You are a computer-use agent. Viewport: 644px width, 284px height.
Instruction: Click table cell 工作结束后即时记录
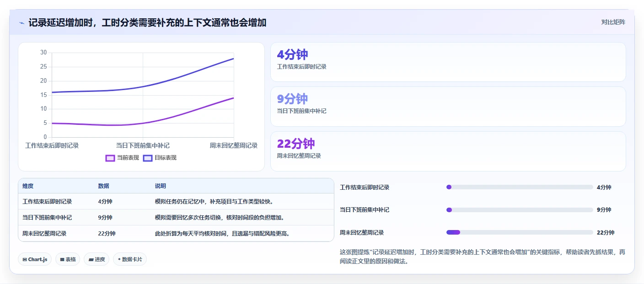pyautogui.click(x=47, y=202)
